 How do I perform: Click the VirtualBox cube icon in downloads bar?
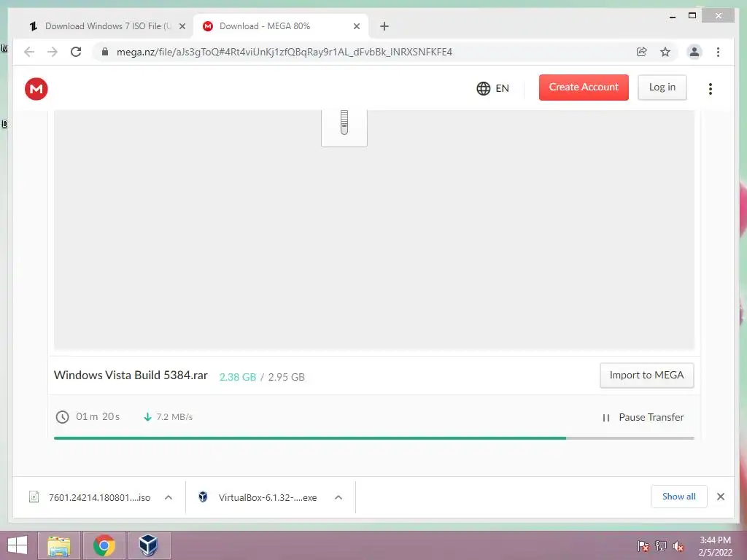click(x=203, y=497)
